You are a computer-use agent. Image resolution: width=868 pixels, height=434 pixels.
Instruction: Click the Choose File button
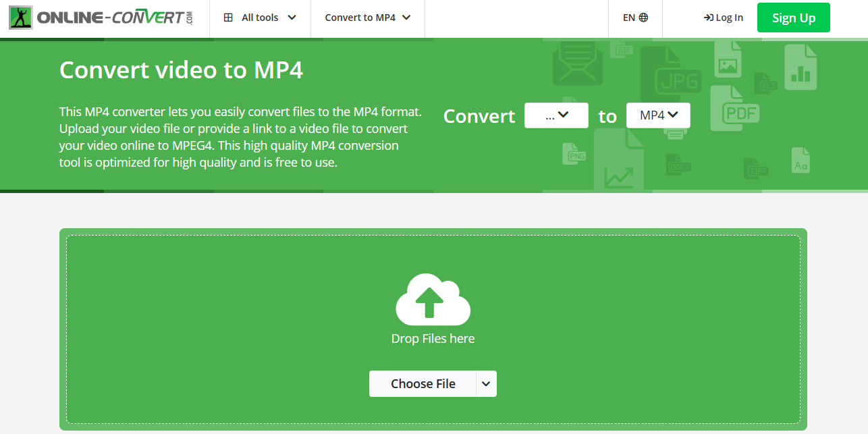tap(423, 383)
